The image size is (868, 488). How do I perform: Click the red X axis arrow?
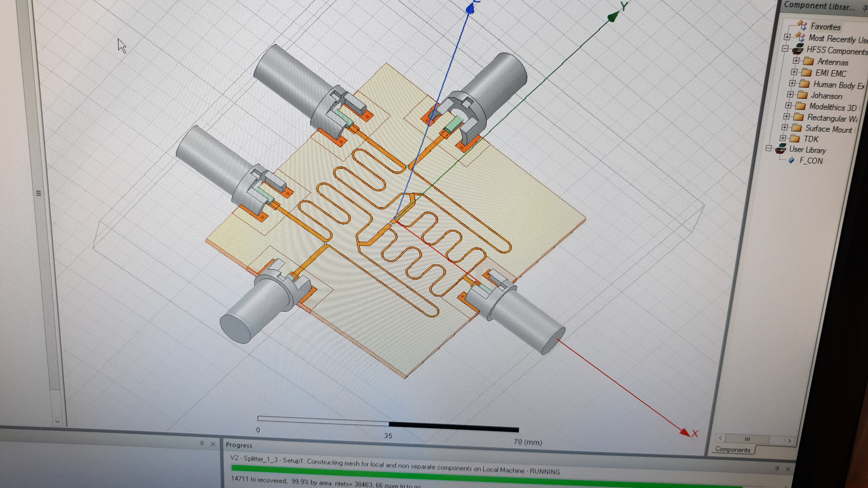click(x=685, y=432)
